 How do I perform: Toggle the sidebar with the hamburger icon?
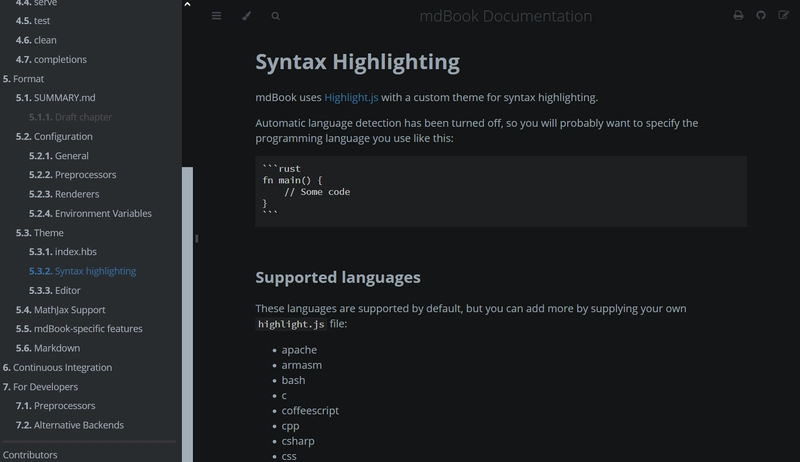coord(216,16)
